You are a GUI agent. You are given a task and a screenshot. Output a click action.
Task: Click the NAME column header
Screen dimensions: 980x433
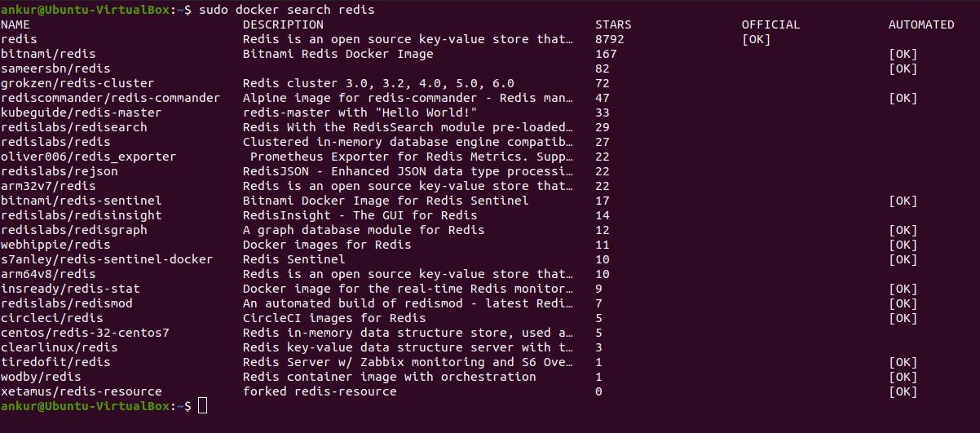pos(15,24)
